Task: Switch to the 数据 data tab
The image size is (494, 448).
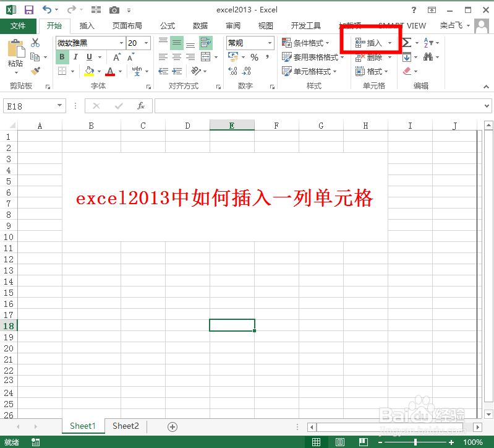Action: [200, 26]
